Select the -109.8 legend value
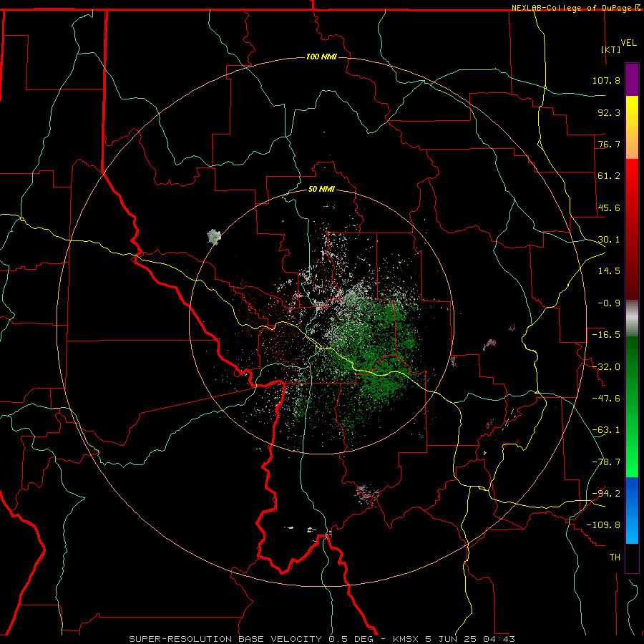Image resolution: width=644 pixels, height=644 pixels. coord(604,525)
